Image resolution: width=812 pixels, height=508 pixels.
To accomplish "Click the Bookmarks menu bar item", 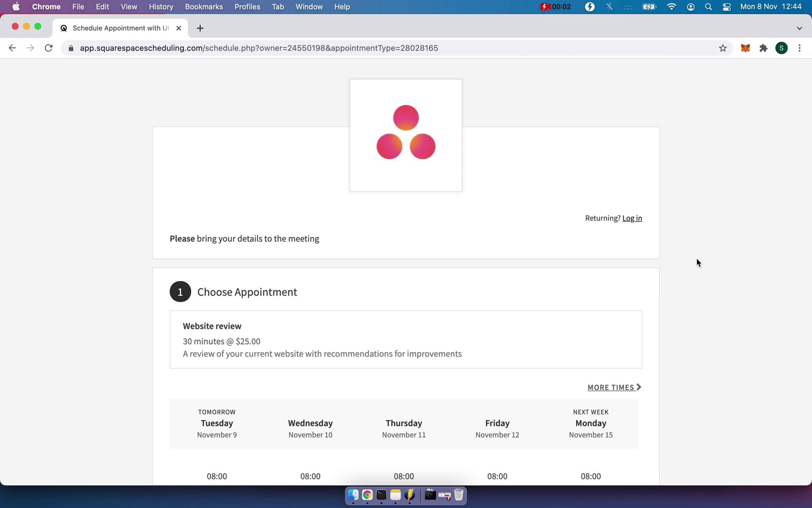I will pos(204,7).
